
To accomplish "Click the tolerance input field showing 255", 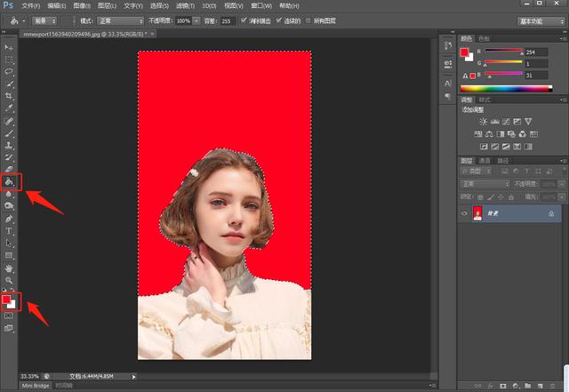I will pos(228,21).
